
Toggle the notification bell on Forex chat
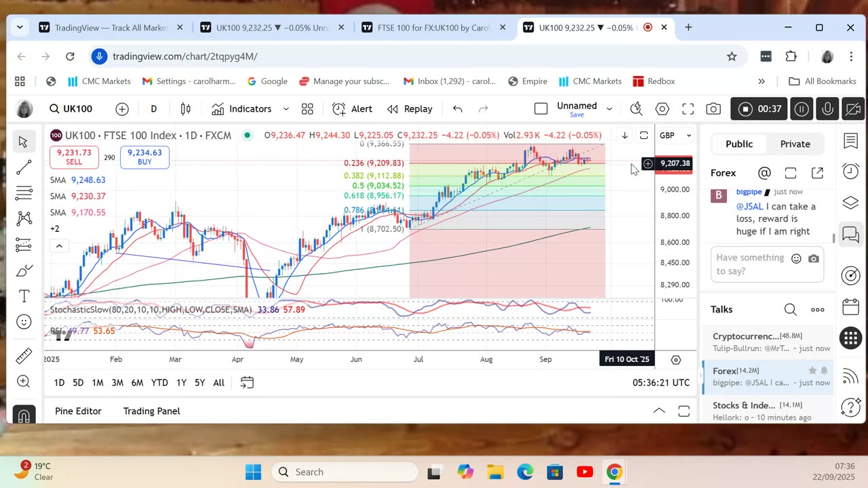tap(825, 371)
